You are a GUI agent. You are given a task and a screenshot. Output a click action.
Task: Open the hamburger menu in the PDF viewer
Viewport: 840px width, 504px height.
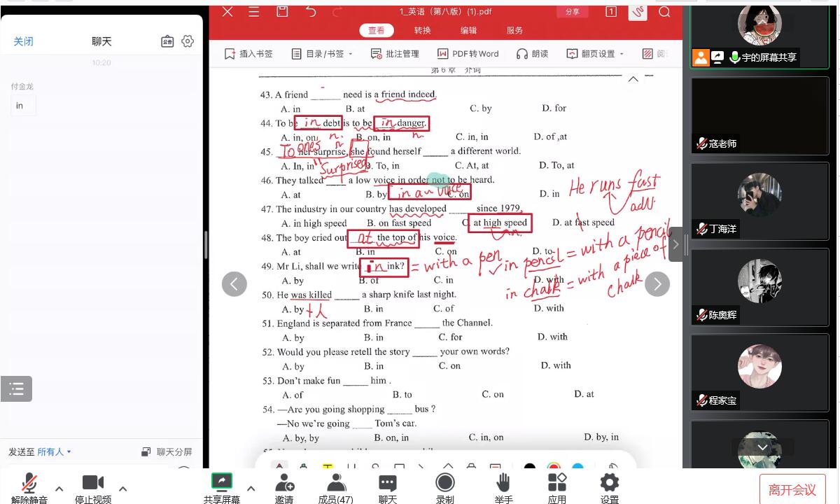click(253, 12)
